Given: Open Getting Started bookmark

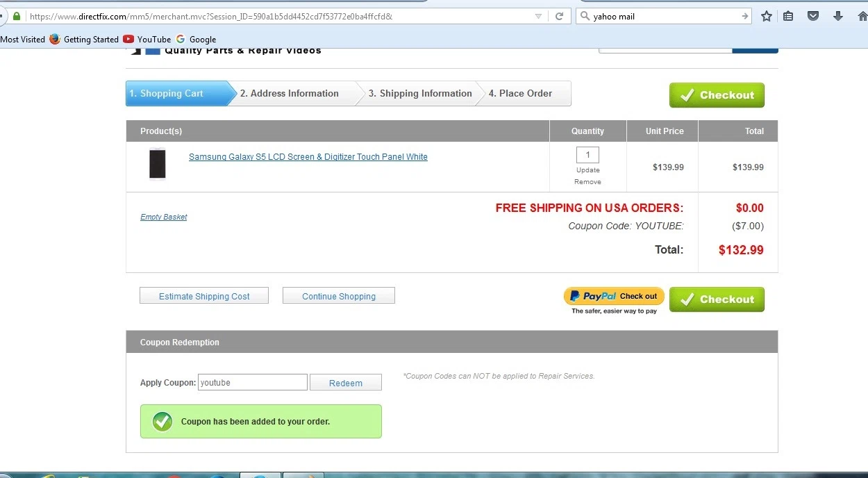Looking at the screenshot, I should click(x=84, y=40).
